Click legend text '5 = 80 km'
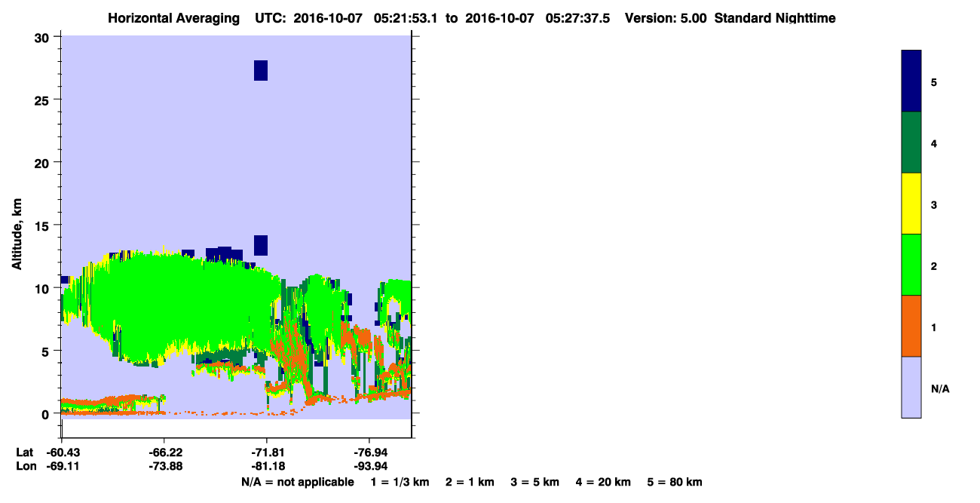Viewport: 980px width, 503px height. pyautogui.click(x=675, y=482)
